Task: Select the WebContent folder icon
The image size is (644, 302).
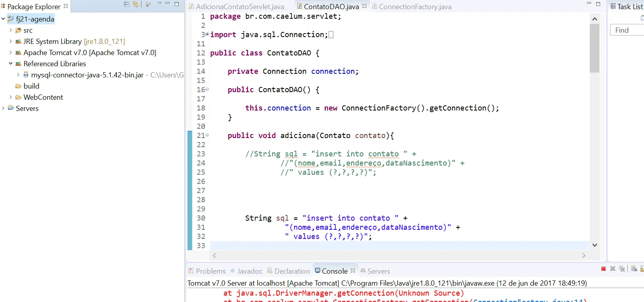Action: coord(18,97)
